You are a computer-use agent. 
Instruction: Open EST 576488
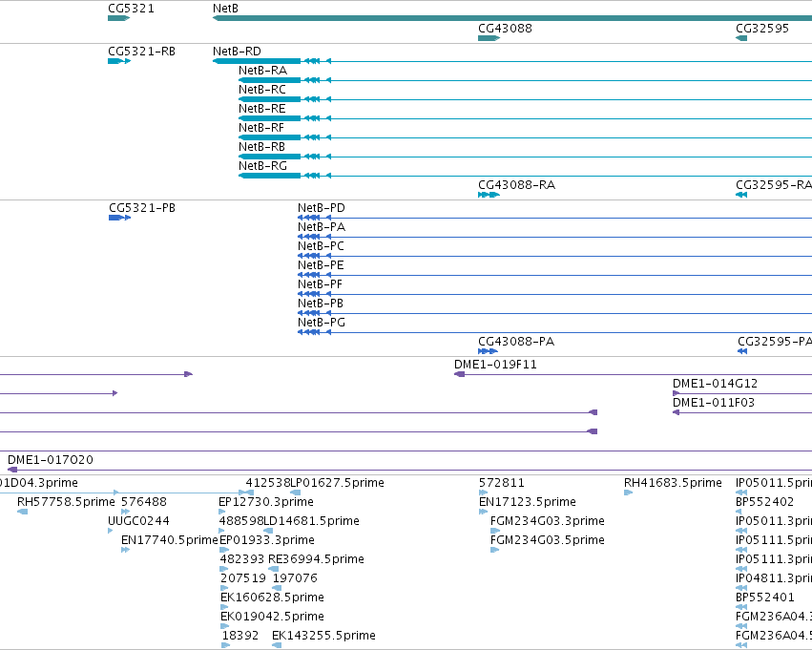[144, 502]
